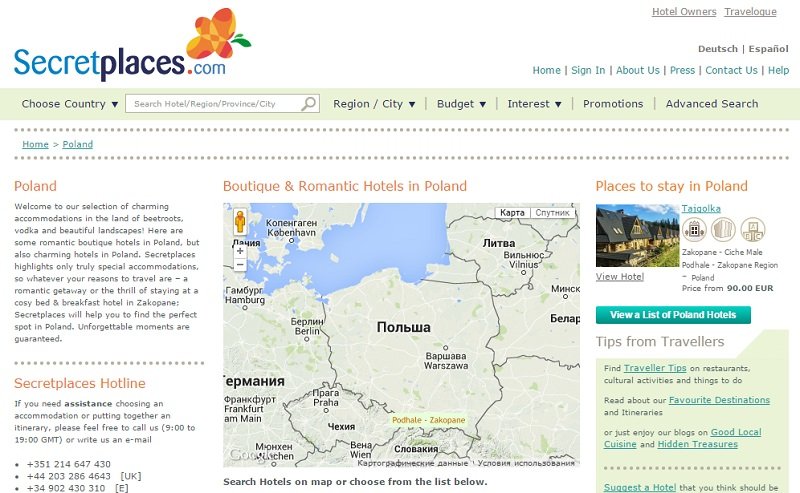Go to Promotions menu item
This screenshot has width=800, height=493.
[613, 104]
